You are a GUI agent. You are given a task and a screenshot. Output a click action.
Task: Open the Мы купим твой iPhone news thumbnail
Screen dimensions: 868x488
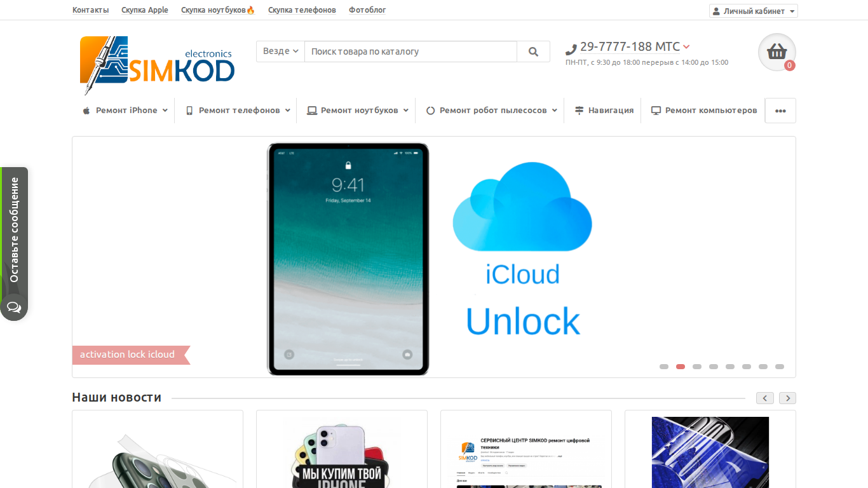pyautogui.click(x=342, y=452)
